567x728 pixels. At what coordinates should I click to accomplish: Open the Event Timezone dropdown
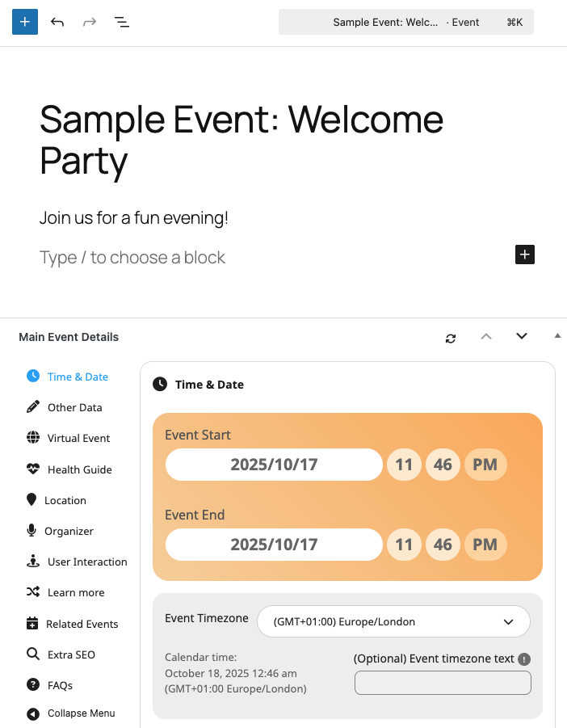point(393,621)
